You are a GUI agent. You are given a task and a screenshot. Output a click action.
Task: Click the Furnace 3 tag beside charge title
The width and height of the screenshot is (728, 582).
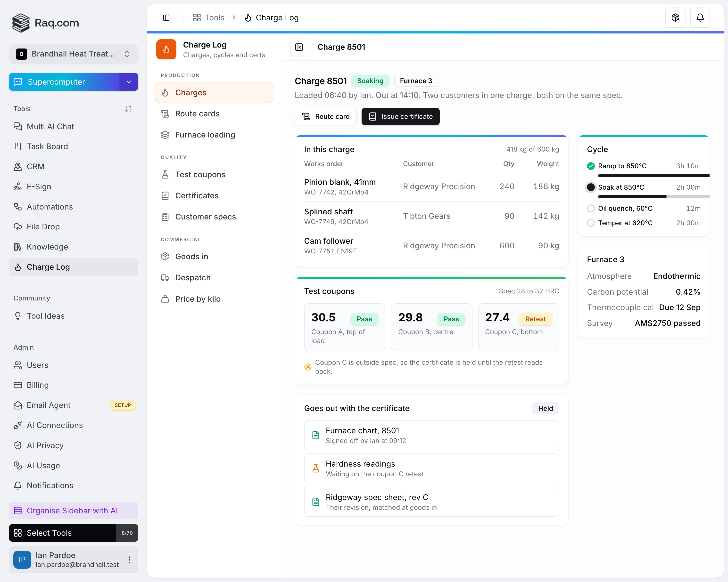click(416, 81)
